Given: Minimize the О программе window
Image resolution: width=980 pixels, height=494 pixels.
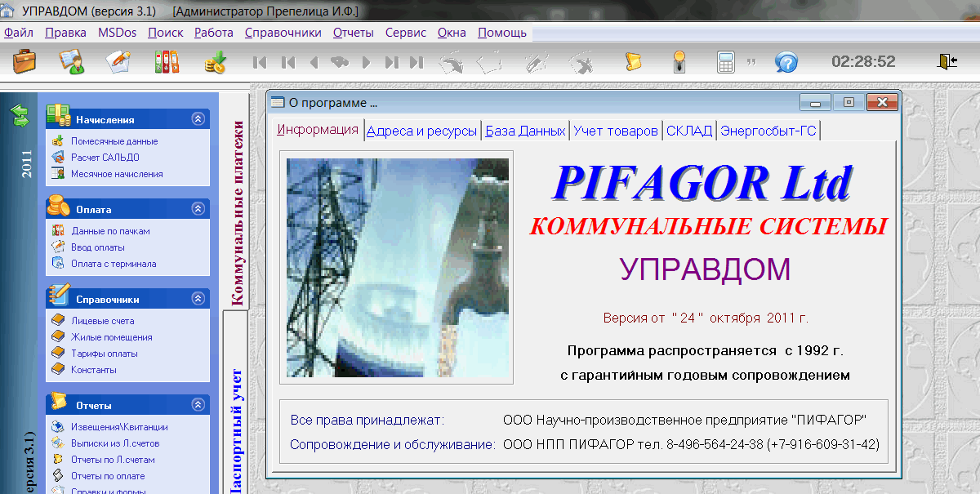Looking at the screenshot, I should [x=815, y=102].
